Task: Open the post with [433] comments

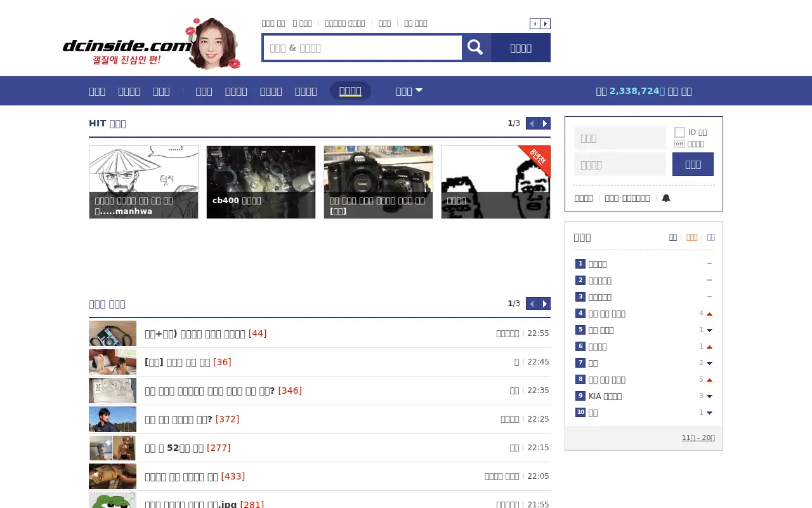Action: point(195,476)
